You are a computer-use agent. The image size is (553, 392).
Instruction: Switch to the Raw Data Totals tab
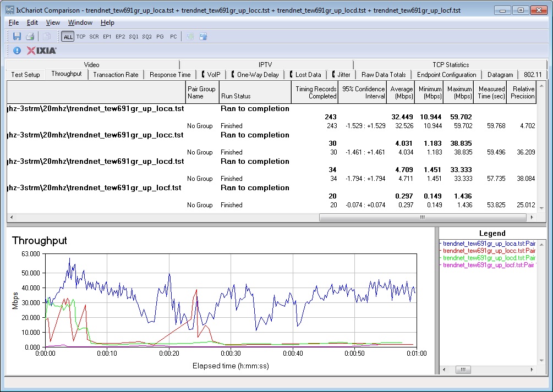[384, 75]
